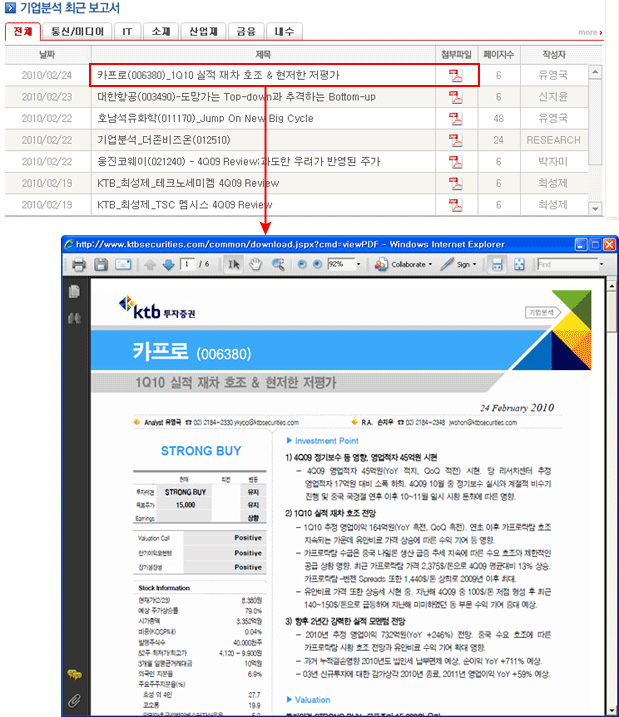Click the report list scrollbar down arrow

coord(595,208)
